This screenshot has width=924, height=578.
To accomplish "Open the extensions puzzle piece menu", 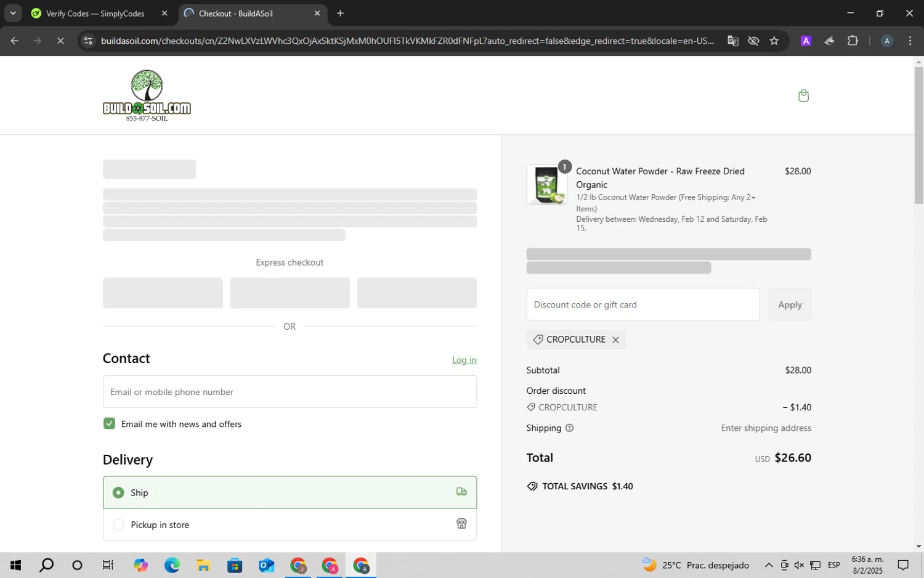I will pyautogui.click(x=853, y=41).
